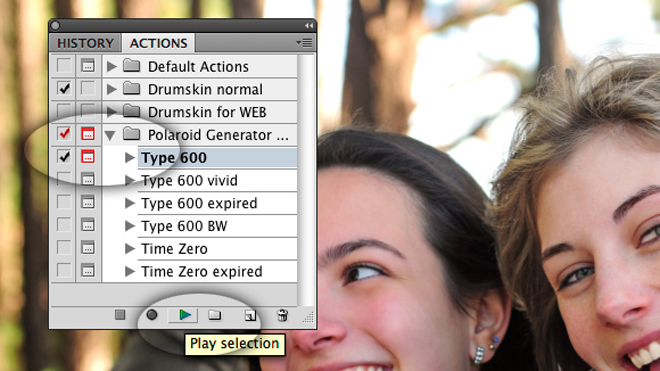Image resolution: width=660 pixels, height=371 pixels.
Task: Toggle dialog icon for Type 600 vivid
Action: coord(88,179)
